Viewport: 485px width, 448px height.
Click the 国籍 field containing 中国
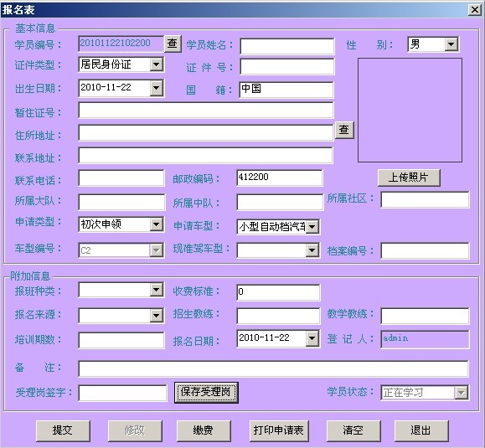tap(286, 90)
